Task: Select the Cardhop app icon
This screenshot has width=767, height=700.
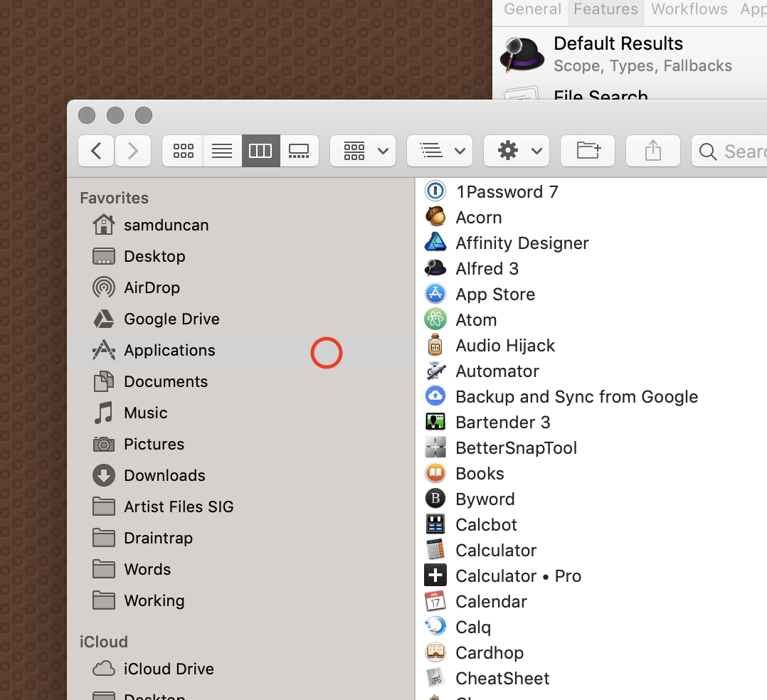Action: [435, 652]
